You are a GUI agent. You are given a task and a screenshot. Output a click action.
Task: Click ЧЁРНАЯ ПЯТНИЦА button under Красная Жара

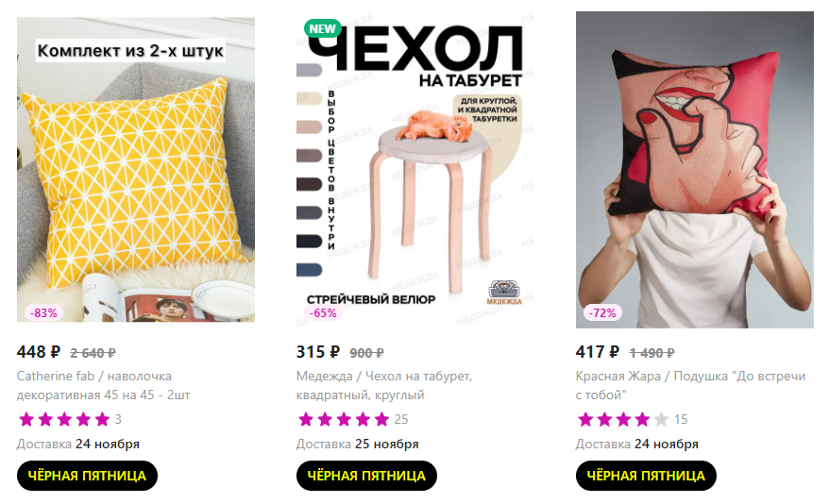[x=646, y=476]
